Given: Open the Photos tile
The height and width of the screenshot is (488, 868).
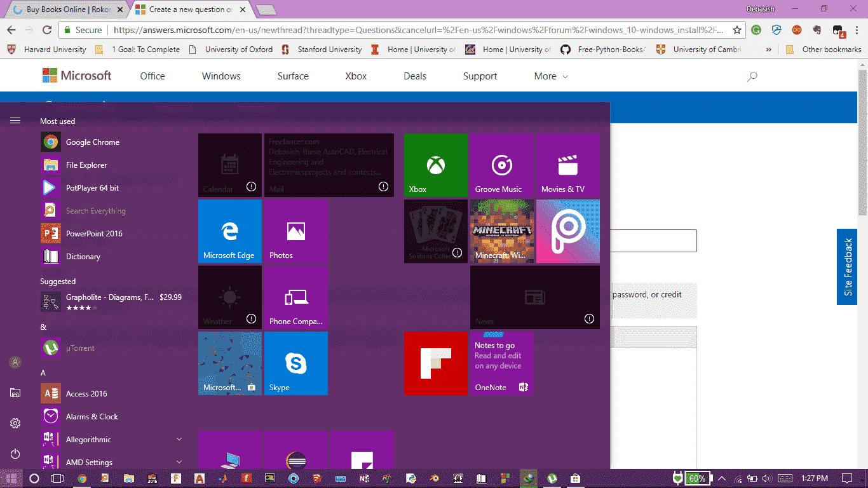Looking at the screenshot, I should pyautogui.click(x=295, y=231).
